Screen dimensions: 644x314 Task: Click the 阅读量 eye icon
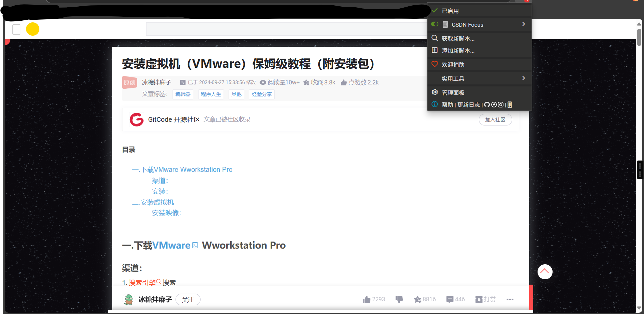(263, 82)
